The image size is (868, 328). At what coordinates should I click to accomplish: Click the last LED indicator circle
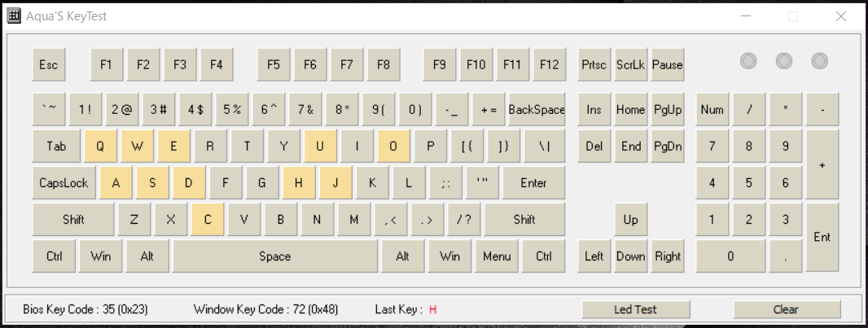tap(819, 61)
